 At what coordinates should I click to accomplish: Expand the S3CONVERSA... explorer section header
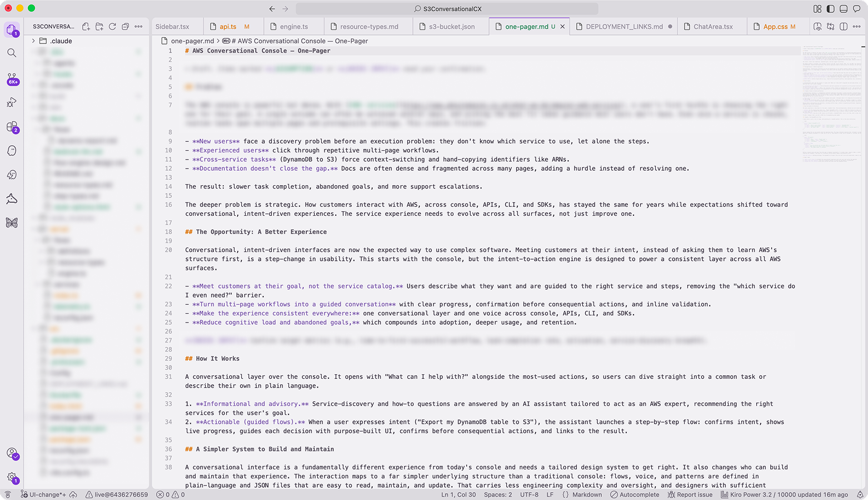(x=53, y=26)
